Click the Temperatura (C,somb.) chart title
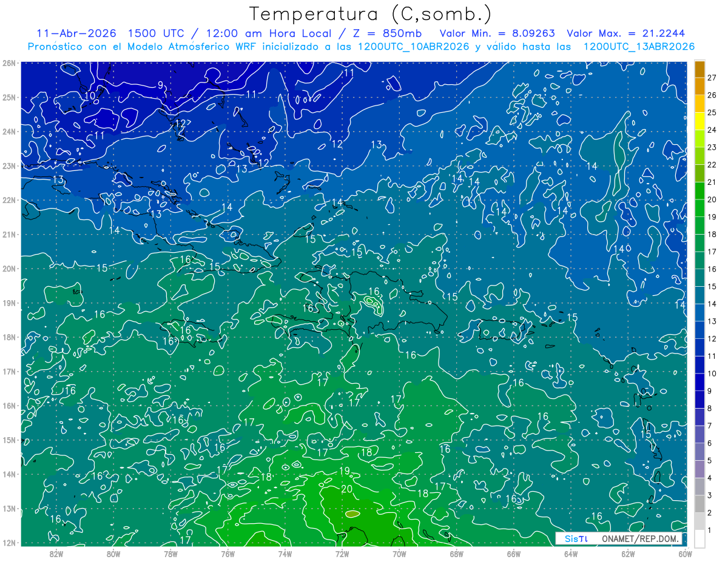The width and height of the screenshot is (728, 562). pyautogui.click(x=370, y=14)
